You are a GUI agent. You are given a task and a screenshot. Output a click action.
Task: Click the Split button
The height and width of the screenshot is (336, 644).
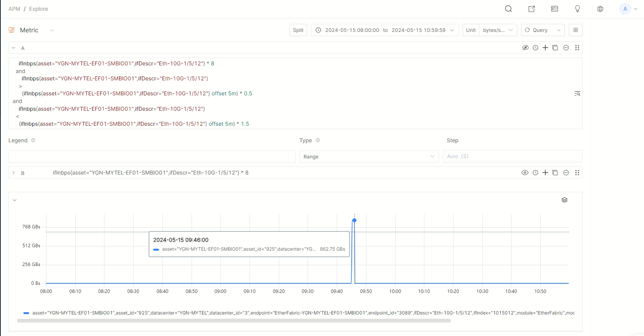(298, 30)
